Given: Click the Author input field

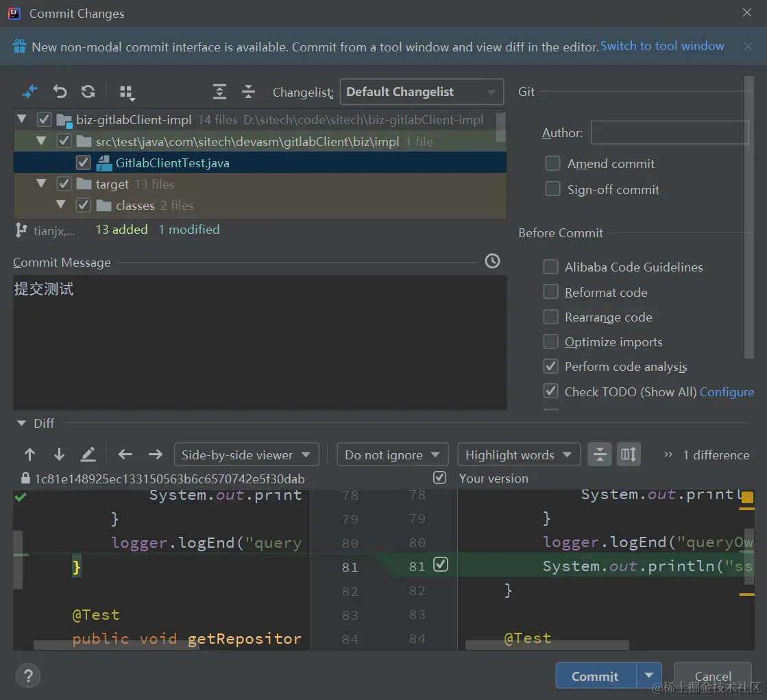Looking at the screenshot, I should coord(669,132).
